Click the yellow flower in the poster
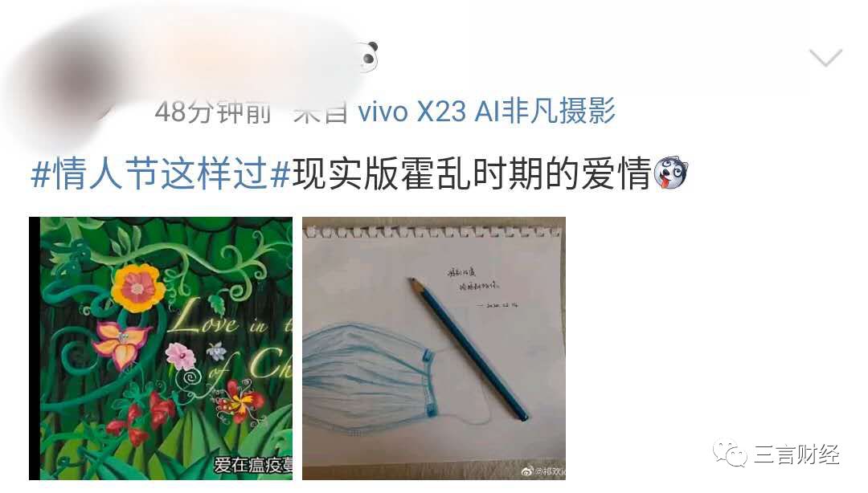The width and height of the screenshot is (868, 493). (x=138, y=287)
